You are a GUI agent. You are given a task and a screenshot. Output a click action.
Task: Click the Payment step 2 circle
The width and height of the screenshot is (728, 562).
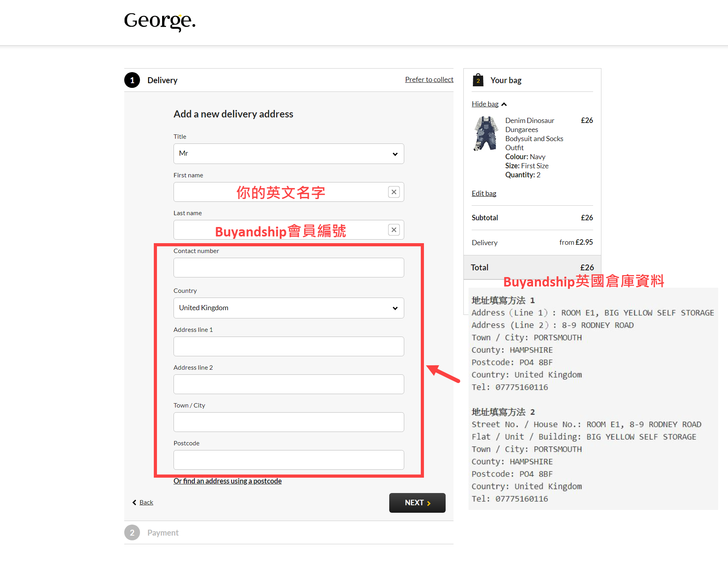(x=132, y=532)
